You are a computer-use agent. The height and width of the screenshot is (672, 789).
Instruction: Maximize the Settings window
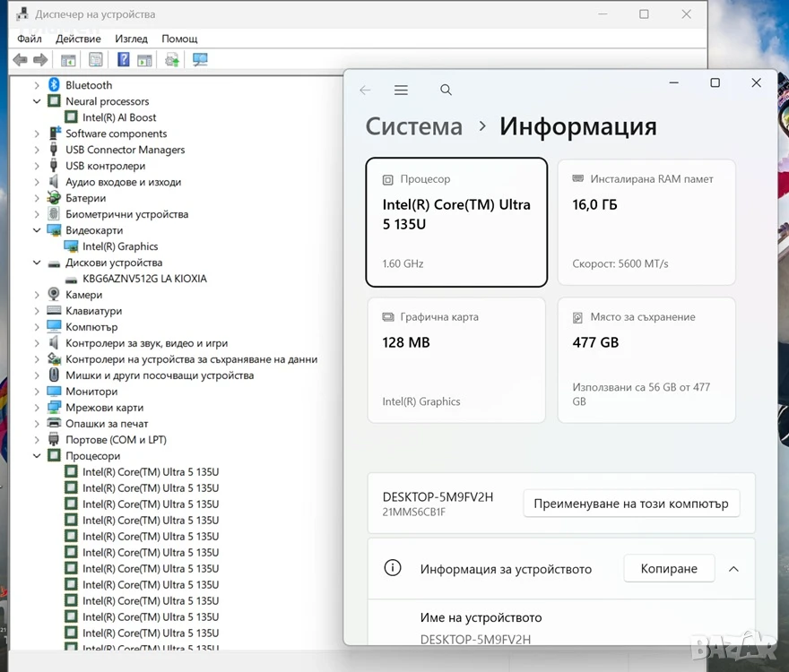pyautogui.click(x=715, y=82)
